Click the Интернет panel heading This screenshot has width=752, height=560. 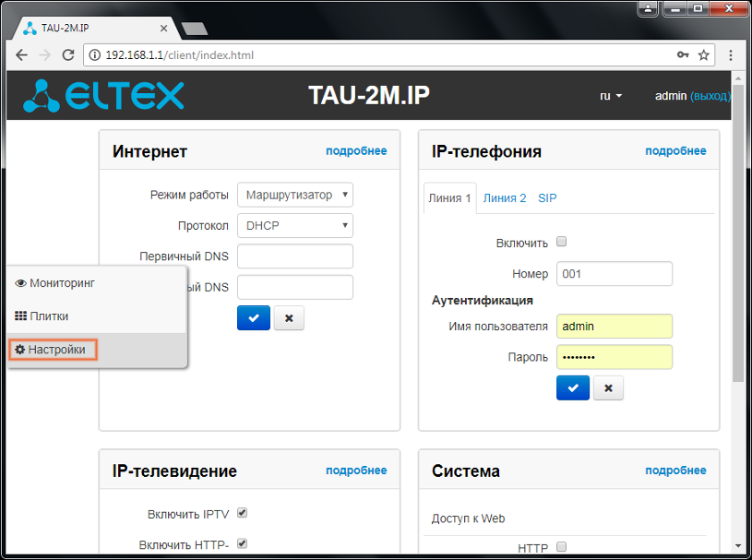point(149,151)
